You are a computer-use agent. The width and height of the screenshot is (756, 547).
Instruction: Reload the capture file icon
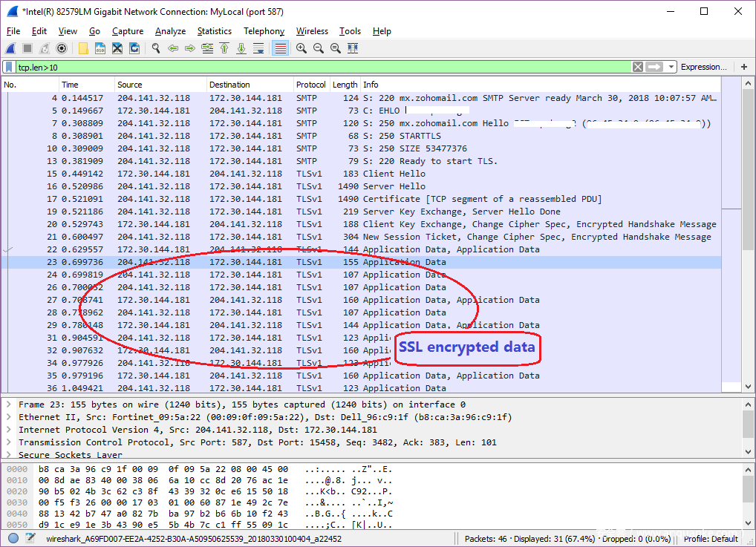click(134, 48)
